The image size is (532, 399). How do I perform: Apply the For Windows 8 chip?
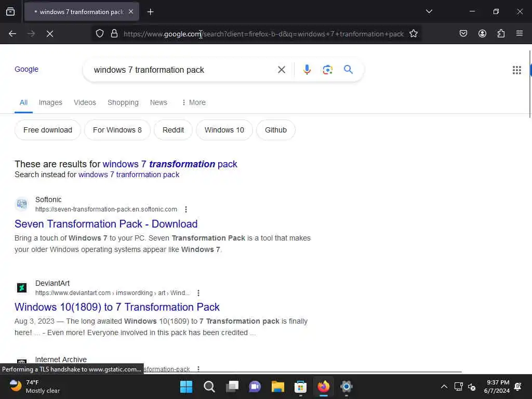[117, 130]
